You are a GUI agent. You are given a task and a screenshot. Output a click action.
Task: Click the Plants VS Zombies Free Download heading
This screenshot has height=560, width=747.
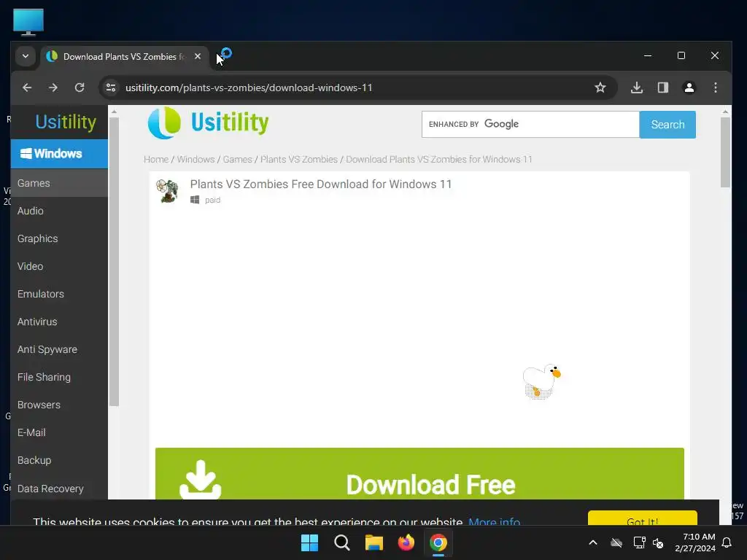coord(321,184)
